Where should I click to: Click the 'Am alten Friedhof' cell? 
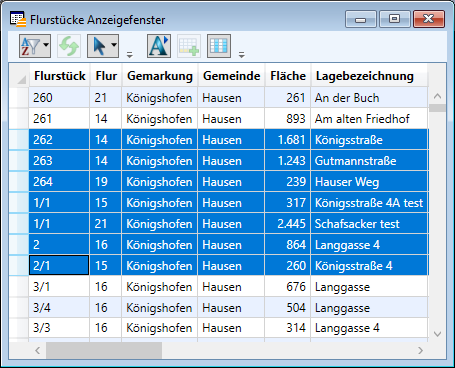coord(369,119)
